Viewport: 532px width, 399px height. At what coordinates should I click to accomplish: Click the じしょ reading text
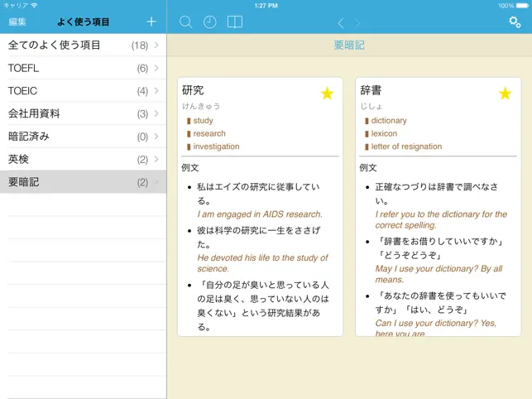(x=371, y=106)
